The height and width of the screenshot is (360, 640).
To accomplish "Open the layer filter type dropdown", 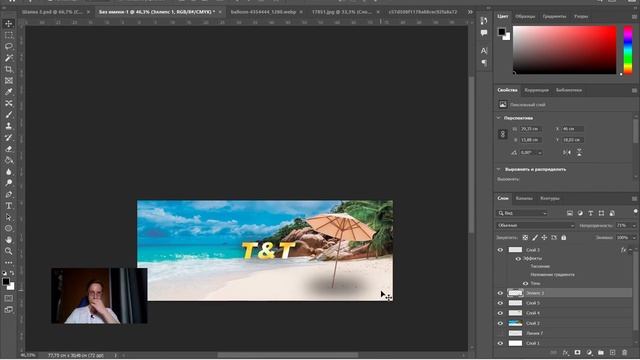I will tap(522, 213).
